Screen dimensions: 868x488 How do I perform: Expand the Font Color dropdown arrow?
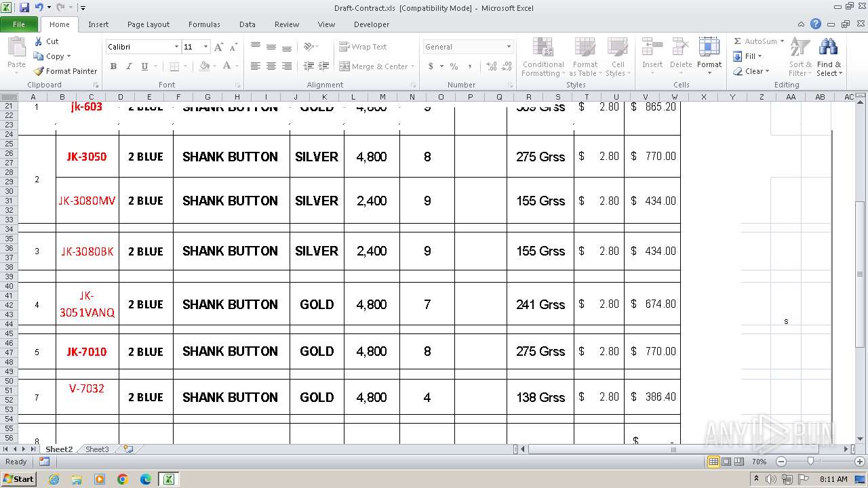pyautogui.click(x=236, y=66)
